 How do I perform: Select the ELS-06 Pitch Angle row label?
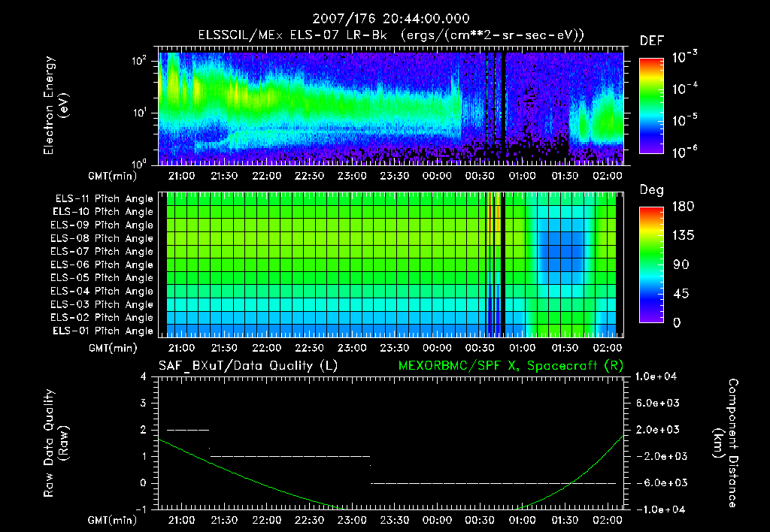(x=102, y=264)
